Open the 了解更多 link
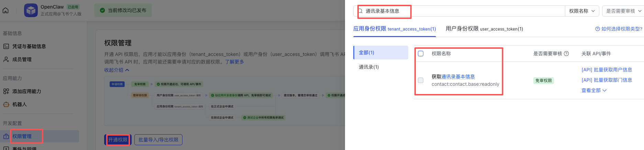This screenshot has height=150, width=644. point(234,62)
